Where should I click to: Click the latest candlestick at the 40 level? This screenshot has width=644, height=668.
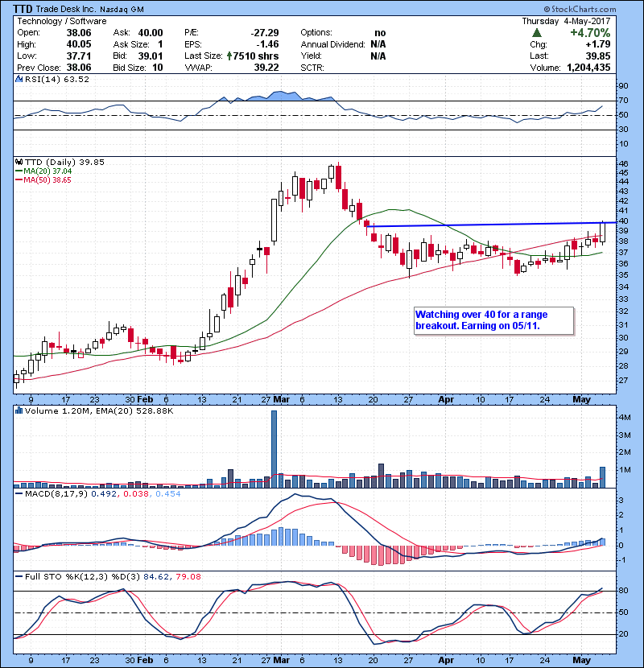point(603,233)
